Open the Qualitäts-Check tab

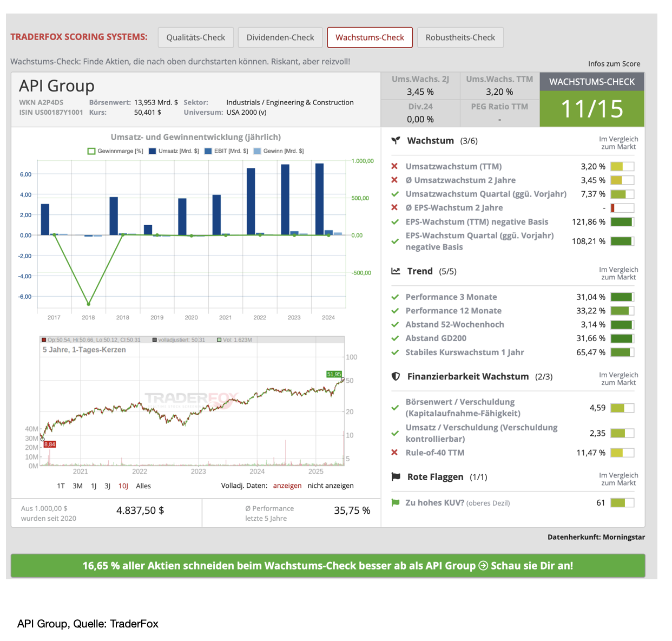(196, 37)
